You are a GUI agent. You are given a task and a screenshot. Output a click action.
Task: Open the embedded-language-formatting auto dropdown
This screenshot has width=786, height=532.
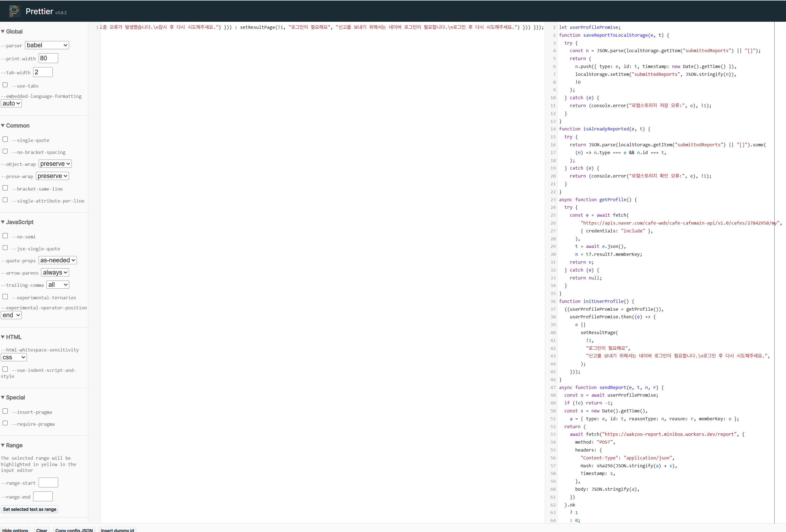click(11, 103)
